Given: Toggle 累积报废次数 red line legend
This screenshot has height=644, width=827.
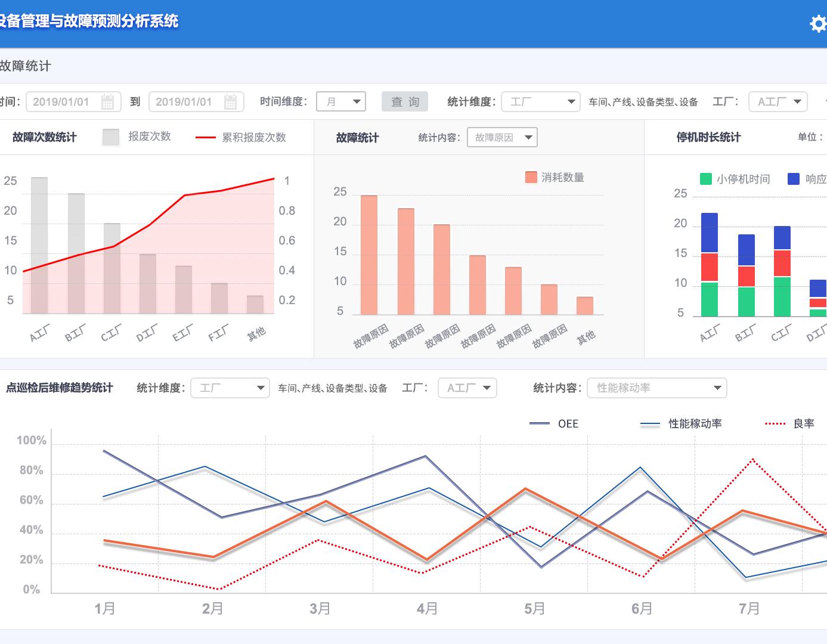Looking at the screenshot, I should tap(205, 138).
